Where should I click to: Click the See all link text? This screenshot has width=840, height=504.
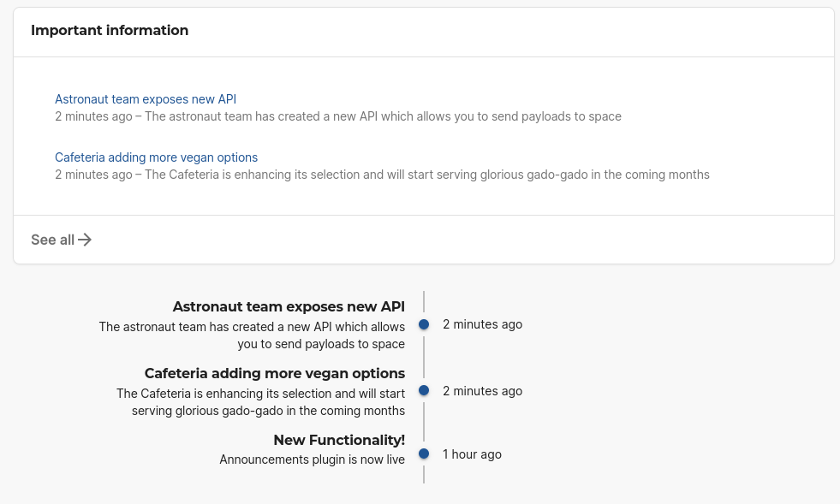pyautogui.click(x=52, y=240)
